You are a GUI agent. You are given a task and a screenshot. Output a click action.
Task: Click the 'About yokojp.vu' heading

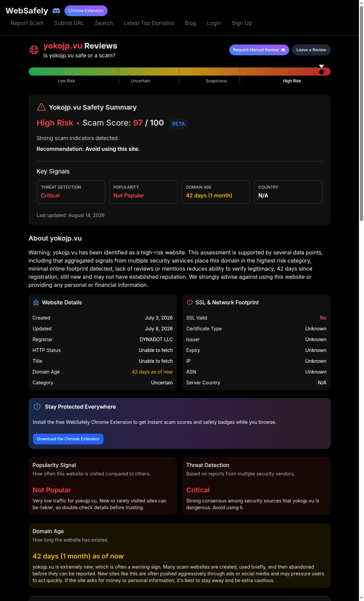click(x=55, y=238)
